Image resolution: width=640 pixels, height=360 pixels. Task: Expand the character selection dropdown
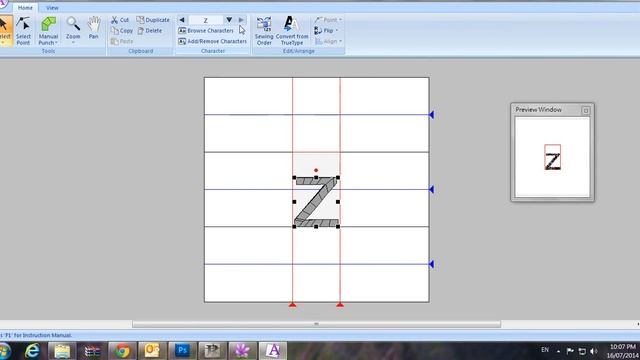tap(229, 20)
